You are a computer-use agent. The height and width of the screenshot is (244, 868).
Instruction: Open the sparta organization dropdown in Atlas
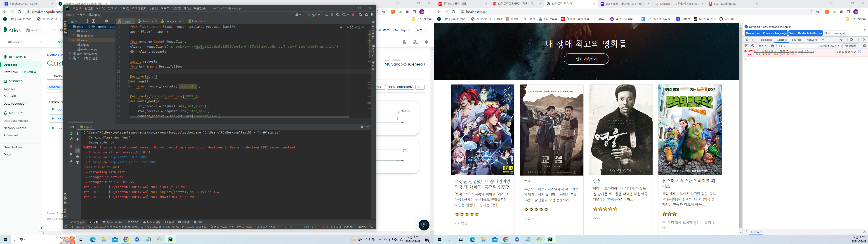pos(41,30)
